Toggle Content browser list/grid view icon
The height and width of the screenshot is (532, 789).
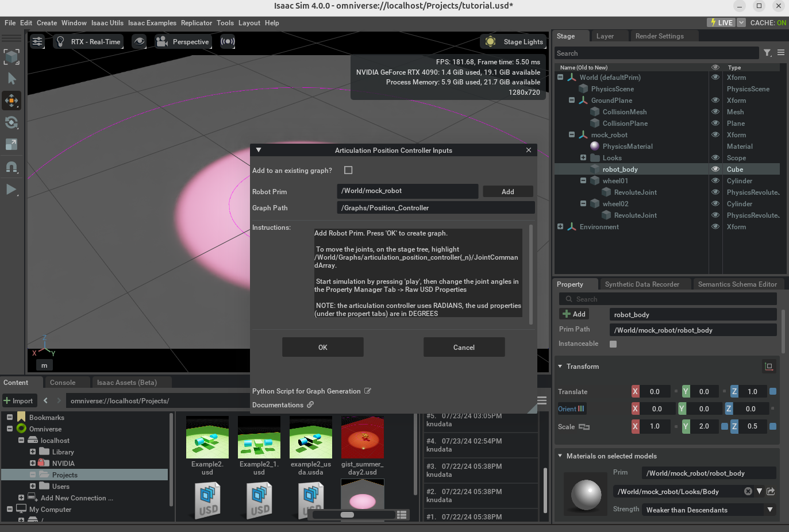tap(402, 514)
